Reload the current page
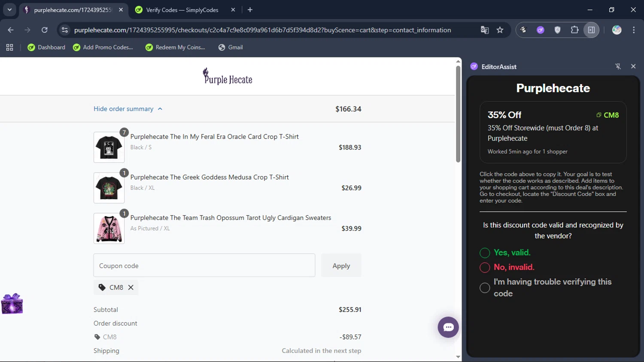 click(45, 30)
